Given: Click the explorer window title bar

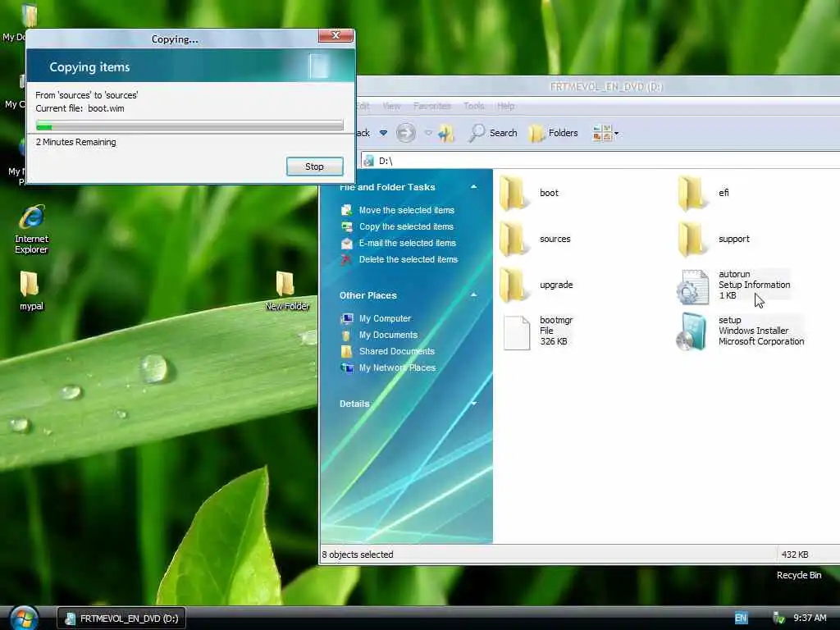Looking at the screenshot, I should click(598, 86).
